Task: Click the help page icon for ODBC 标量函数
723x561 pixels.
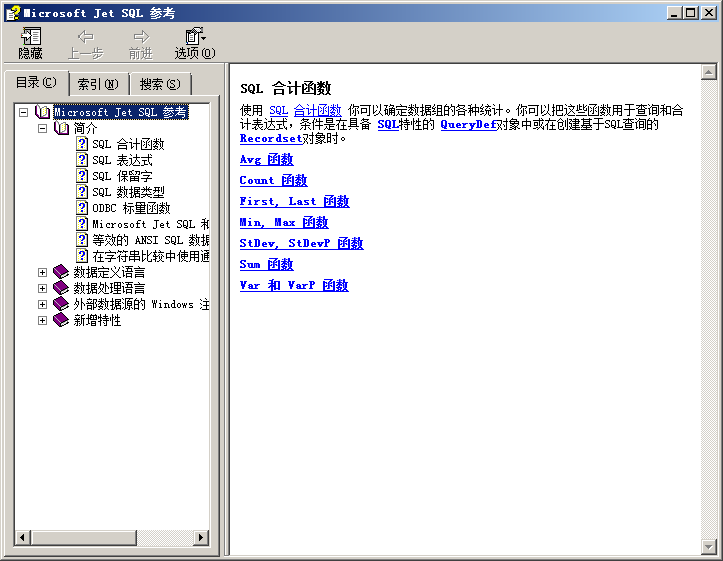Action: (82, 208)
